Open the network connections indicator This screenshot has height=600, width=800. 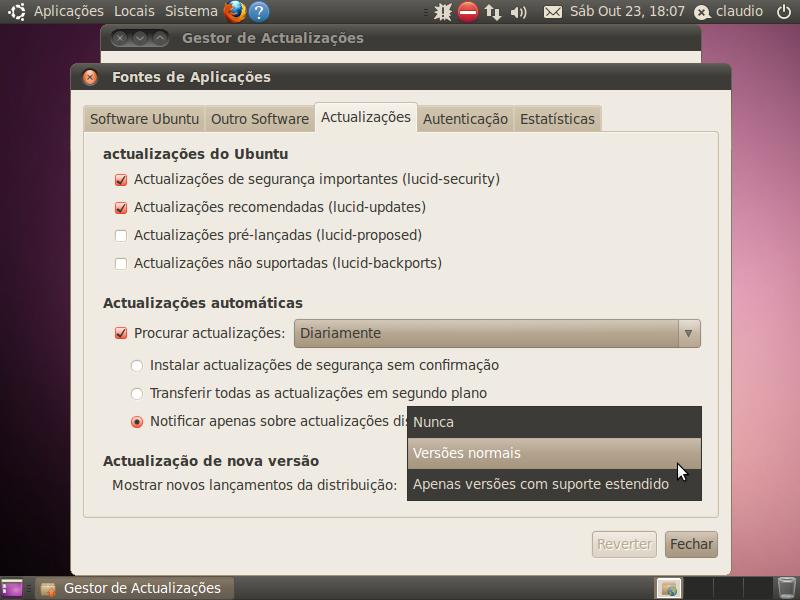[493, 12]
